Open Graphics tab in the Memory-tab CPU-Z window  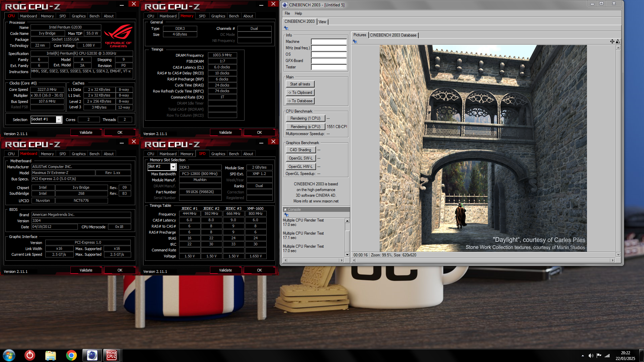[218, 16]
